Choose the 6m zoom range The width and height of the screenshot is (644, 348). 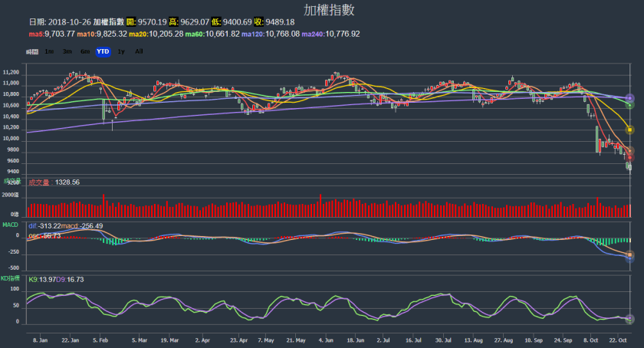pos(84,51)
